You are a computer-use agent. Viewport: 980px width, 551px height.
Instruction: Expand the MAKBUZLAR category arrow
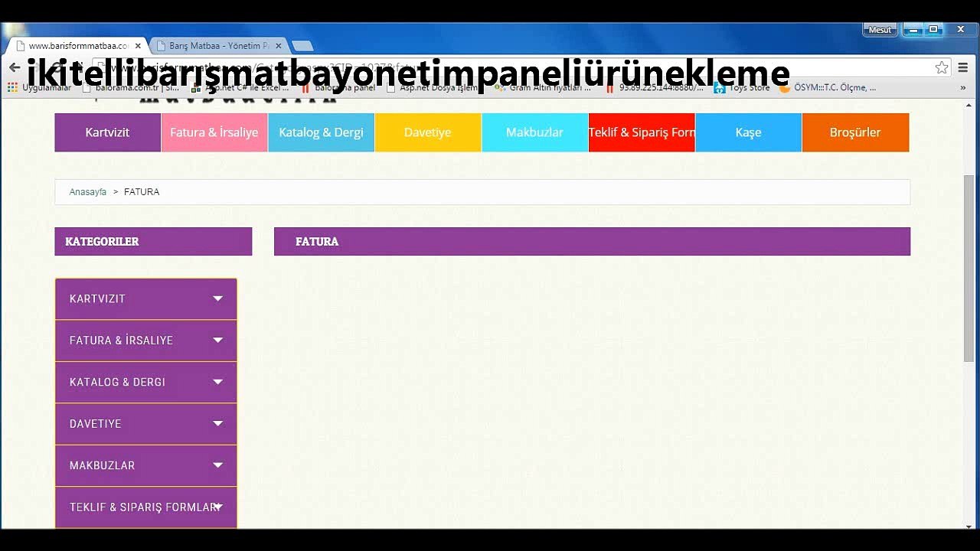pyautogui.click(x=218, y=465)
